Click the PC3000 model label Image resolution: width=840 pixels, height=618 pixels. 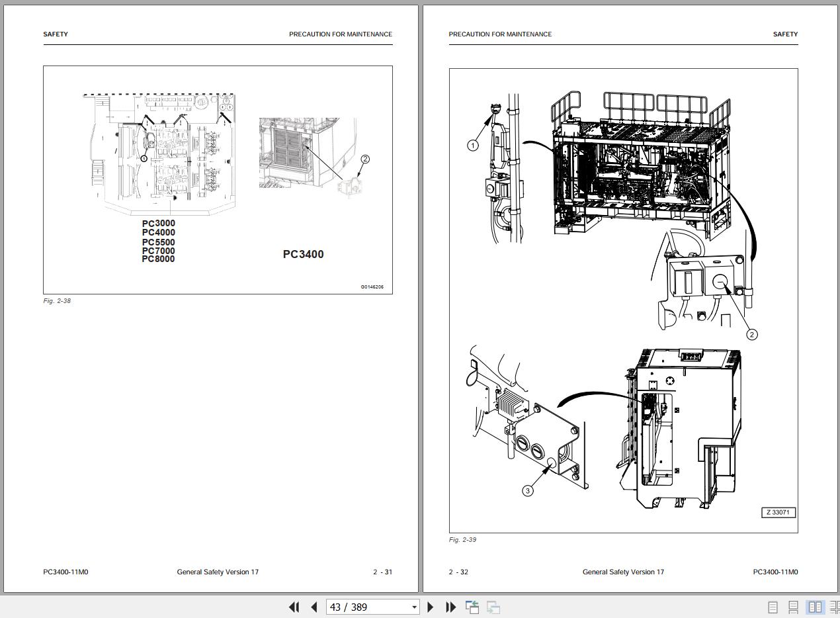tap(159, 224)
